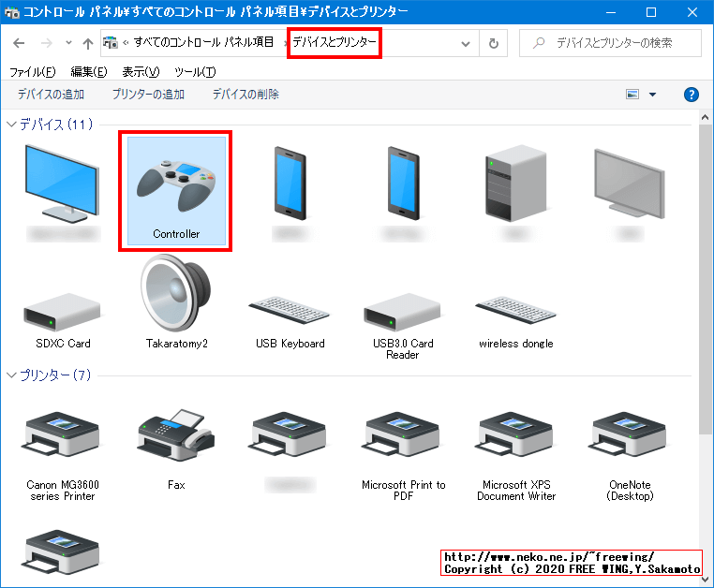Collapse the プリンター (7) group
This screenshot has width=714, height=588.
11,375
